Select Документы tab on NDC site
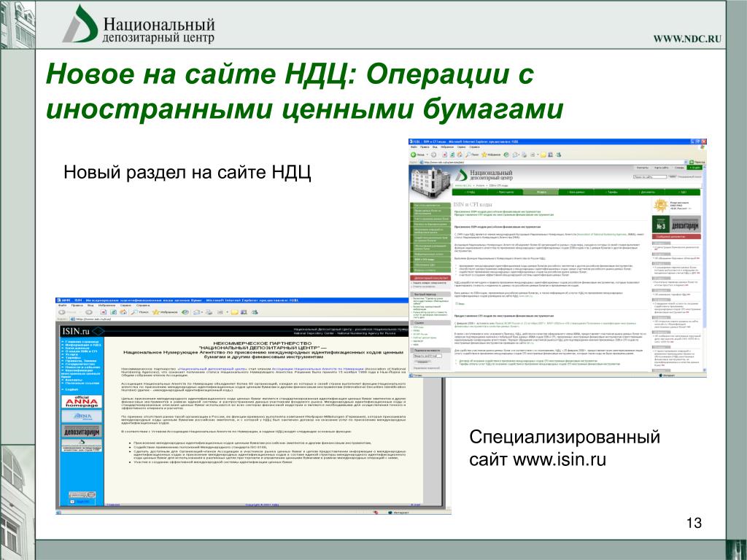The image size is (747, 560). (648, 192)
